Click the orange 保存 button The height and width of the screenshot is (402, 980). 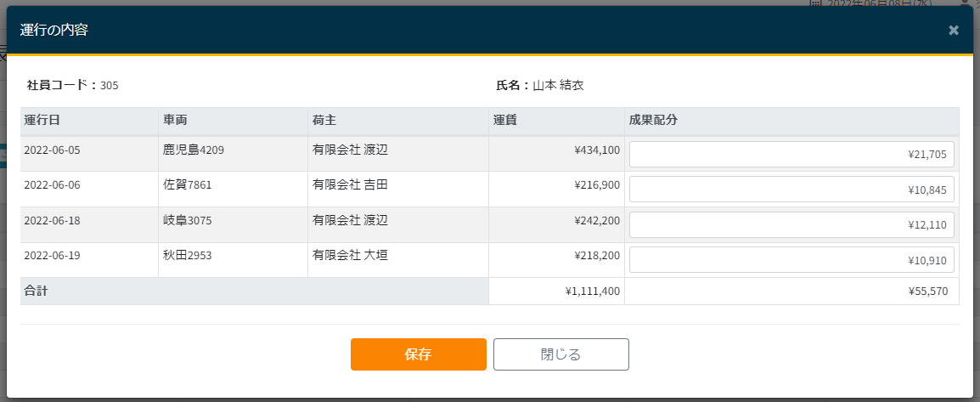coord(418,354)
